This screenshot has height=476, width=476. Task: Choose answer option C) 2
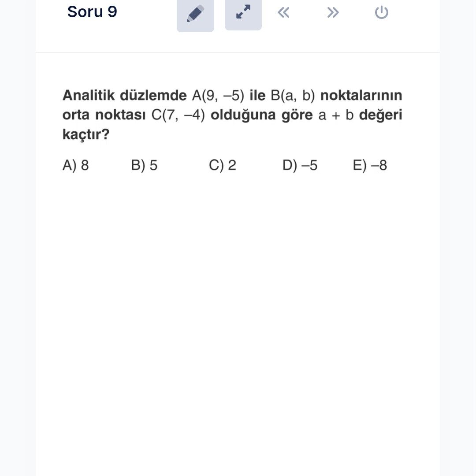(x=223, y=165)
